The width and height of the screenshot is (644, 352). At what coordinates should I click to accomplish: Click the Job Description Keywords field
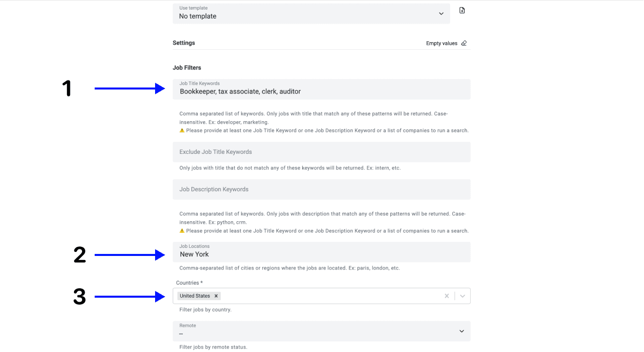(302, 189)
